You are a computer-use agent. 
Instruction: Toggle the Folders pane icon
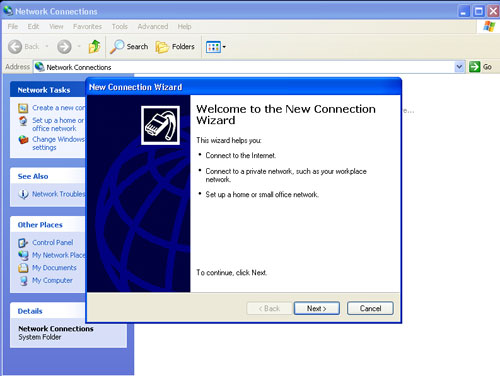point(162,47)
